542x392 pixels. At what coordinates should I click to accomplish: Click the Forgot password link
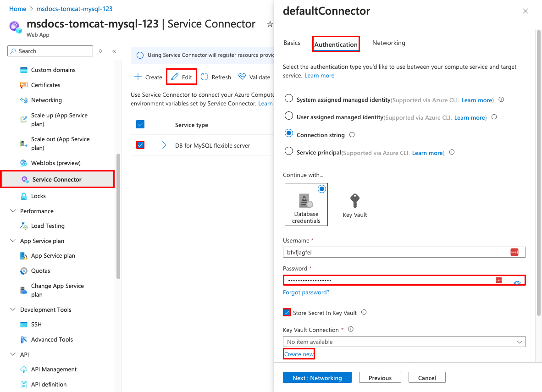[305, 292]
